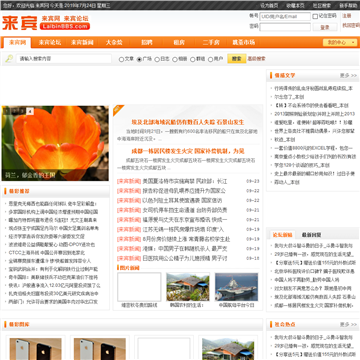The width and height of the screenshot is (360, 360).
Task: Click the 密码 password input field
Action: pyautogui.click(x=285, y=27)
